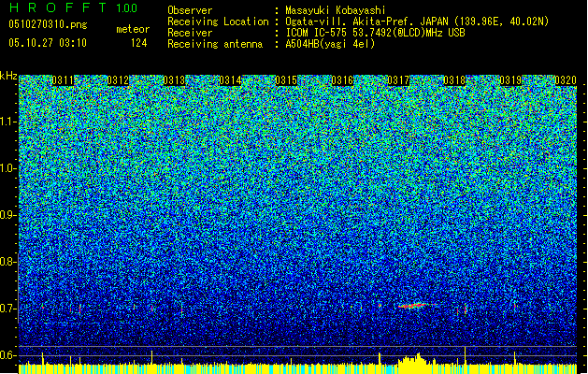Click the 0.6 frequency axis label
This screenshot has width=588, height=374.
tap(8, 355)
